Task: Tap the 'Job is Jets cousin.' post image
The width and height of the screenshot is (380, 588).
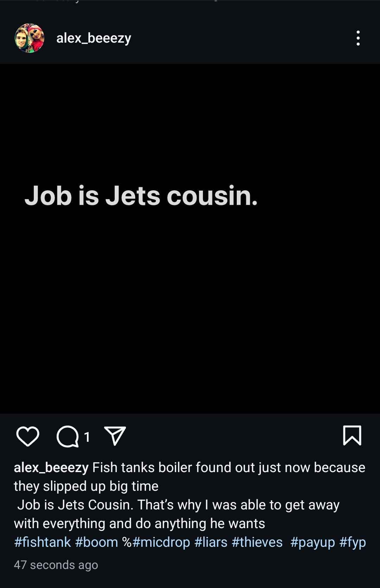Action: coord(190,239)
